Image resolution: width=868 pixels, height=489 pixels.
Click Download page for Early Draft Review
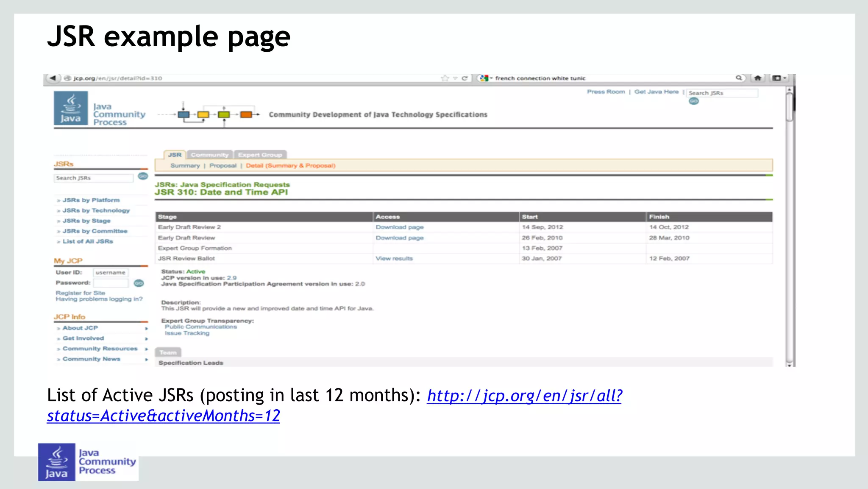coord(400,238)
